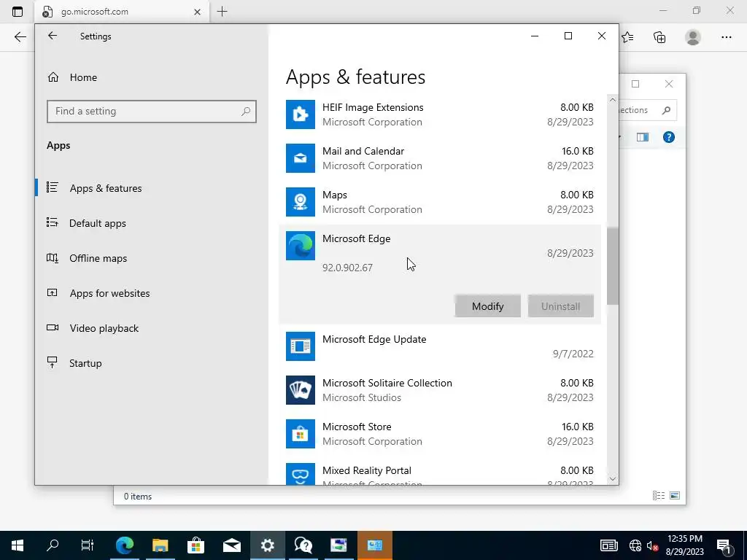The width and height of the screenshot is (747, 560).
Task: Open Collections in Edge toolbar
Action: tap(659, 37)
